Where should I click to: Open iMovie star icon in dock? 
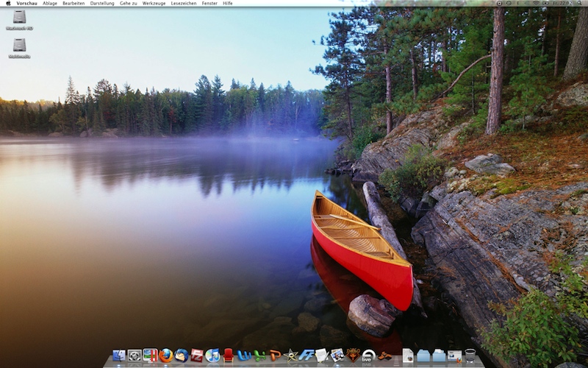click(291, 355)
